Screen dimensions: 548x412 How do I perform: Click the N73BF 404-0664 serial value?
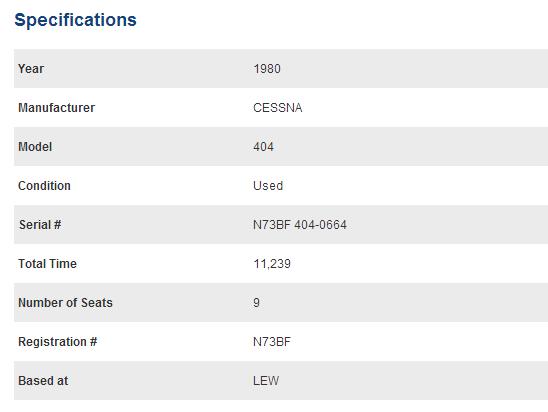(x=300, y=225)
